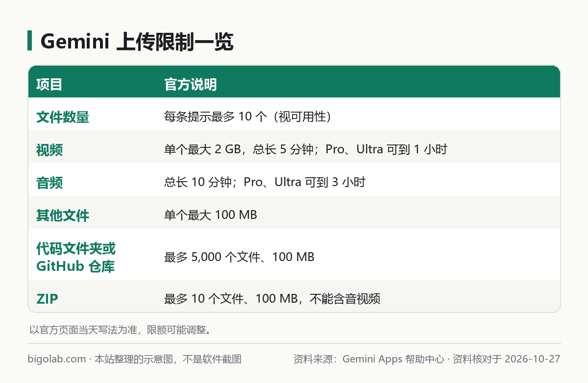Image resolution: width=588 pixels, height=383 pixels.
Task: Select the "代码文件夹或 GitHub 仓库" label
Action: click(x=76, y=257)
